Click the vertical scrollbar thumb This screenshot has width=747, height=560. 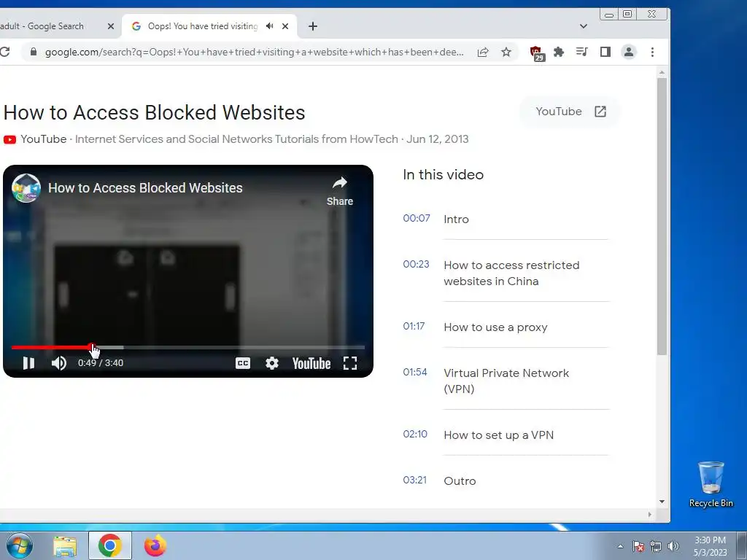click(662, 217)
